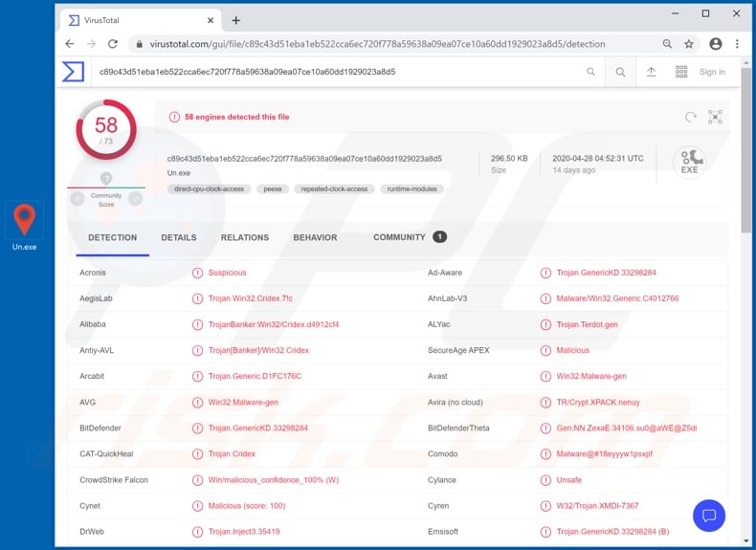Open the browser zoom magnifier icon

(667, 44)
